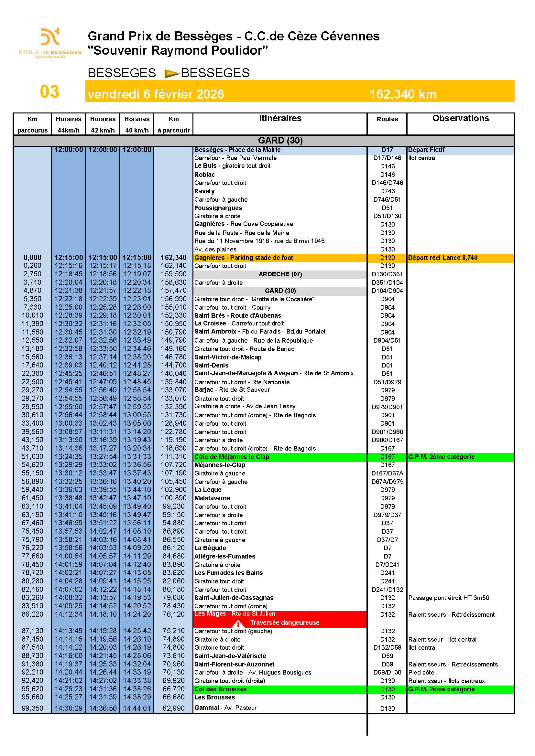Click the 12:15:00 departure time cell
Screen dimensions: 535x756
click(69, 258)
